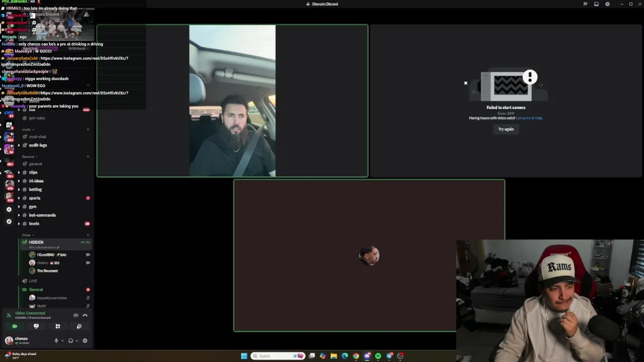
Task: Open File Explorer from taskbar
Action: (334, 356)
